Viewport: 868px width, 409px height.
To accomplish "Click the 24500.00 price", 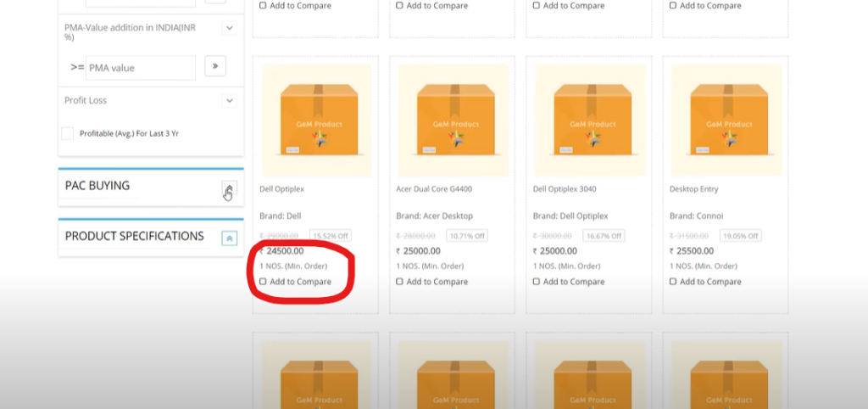I will [281, 251].
